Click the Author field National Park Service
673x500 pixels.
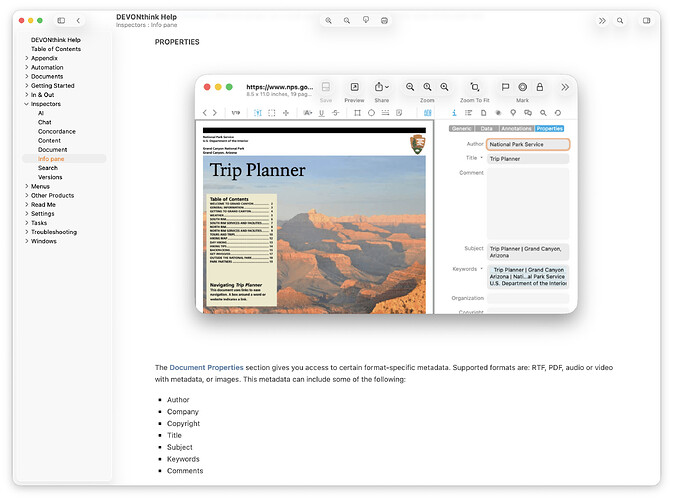coord(528,144)
